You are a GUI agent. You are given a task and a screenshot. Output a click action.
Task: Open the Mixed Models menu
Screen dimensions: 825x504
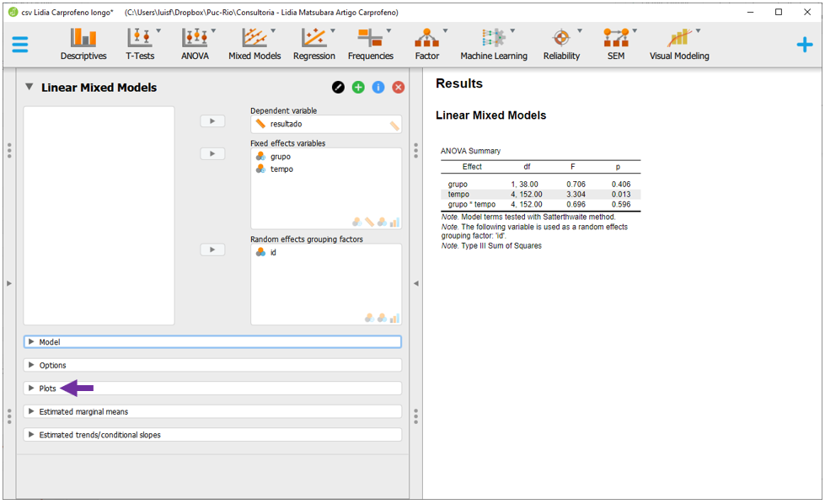254,44
